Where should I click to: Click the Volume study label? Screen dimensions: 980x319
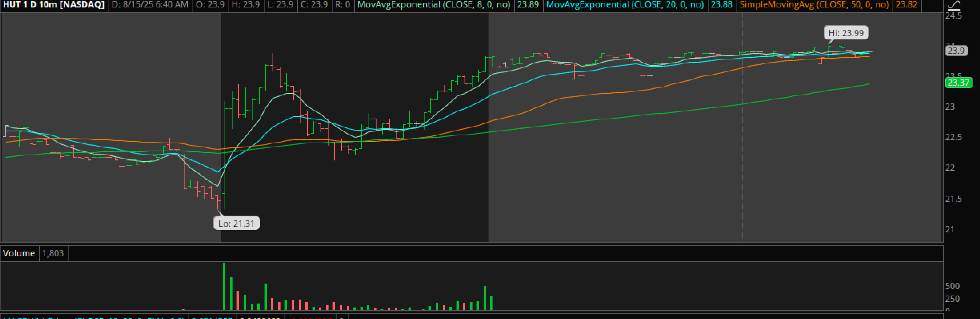19,253
